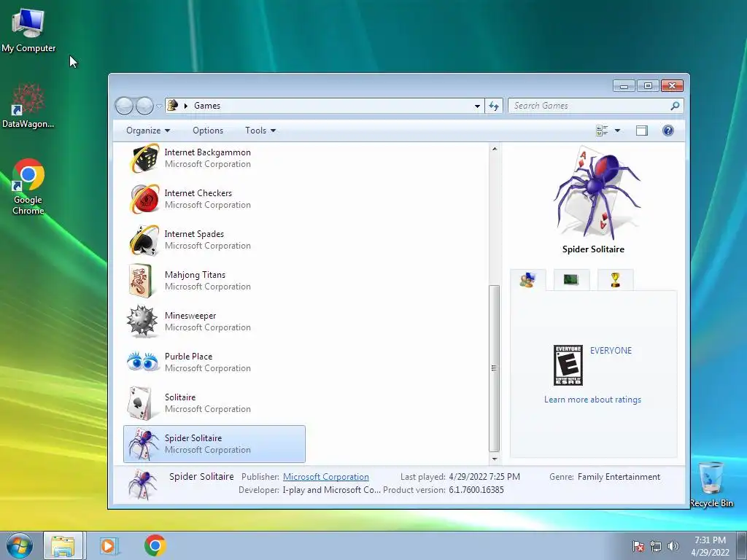Click the vertical scrollbar thumb in games list

(x=495, y=368)
